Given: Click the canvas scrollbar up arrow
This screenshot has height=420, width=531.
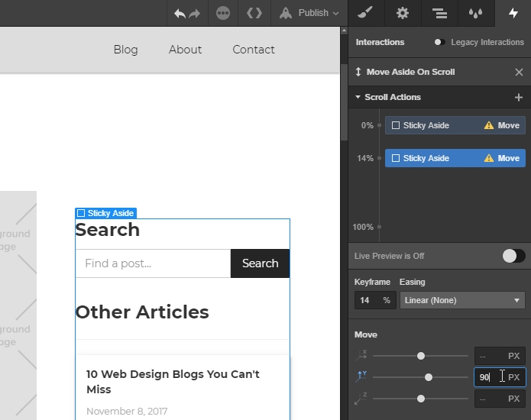Looking at the screenshot, I should (344, 31).
